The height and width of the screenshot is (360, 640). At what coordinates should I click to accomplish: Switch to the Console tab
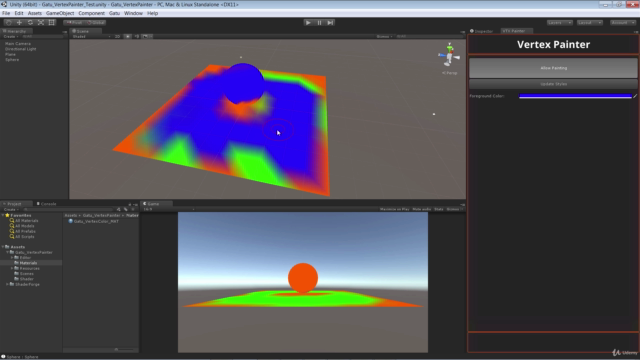(x=48, y=204)
